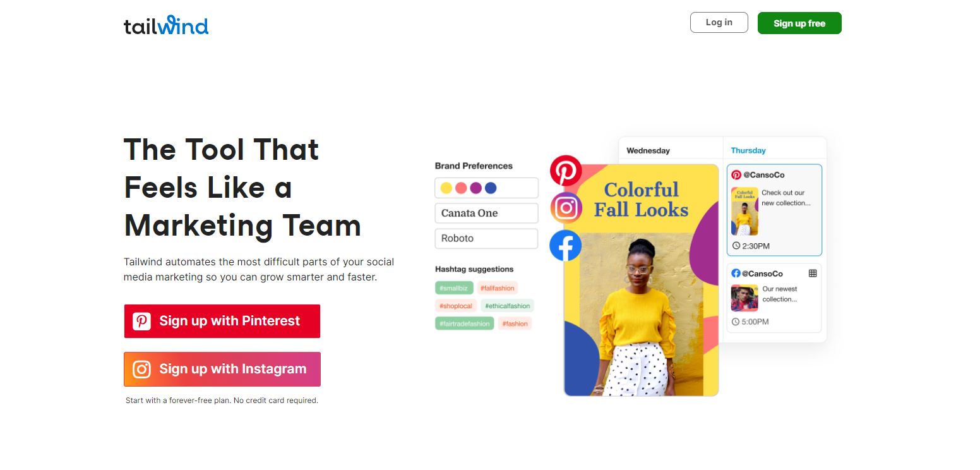980x470 pixels.
Task: Choose Sign up with Instagram
Action: pos(222,369)
